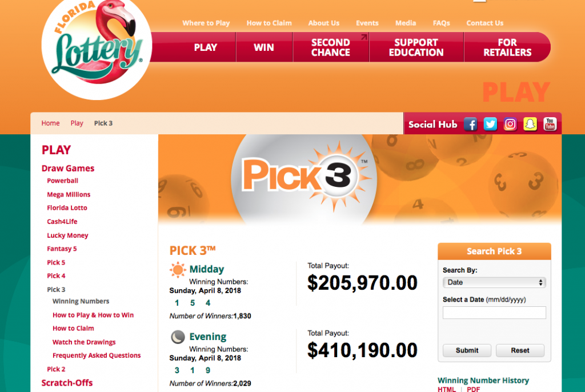
Task: Open the WIN main menu item
Action: pos(264,47)
